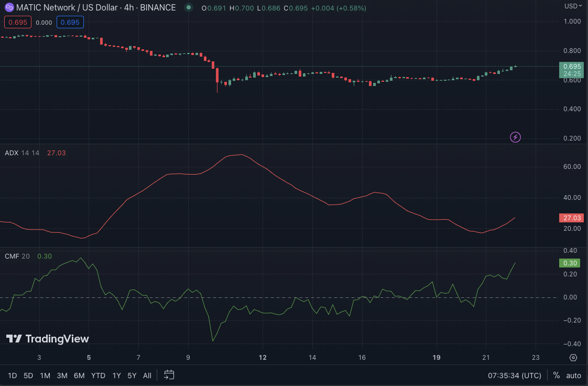
Task: Click the 60.00 ADX scale label
Action: pyautogui.click(x=572, y=167)
